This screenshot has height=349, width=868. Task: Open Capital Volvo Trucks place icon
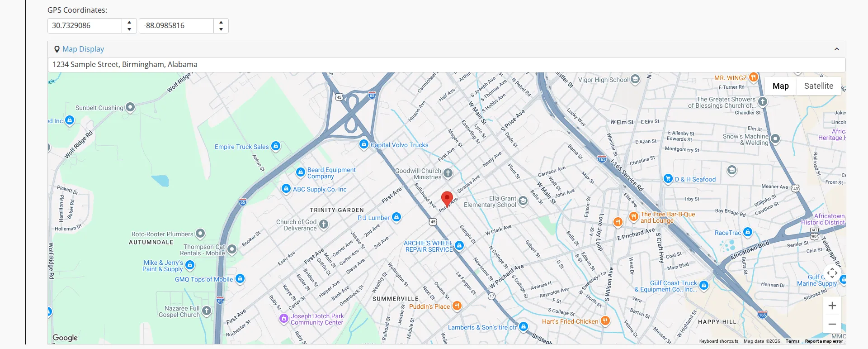[364, 144]
